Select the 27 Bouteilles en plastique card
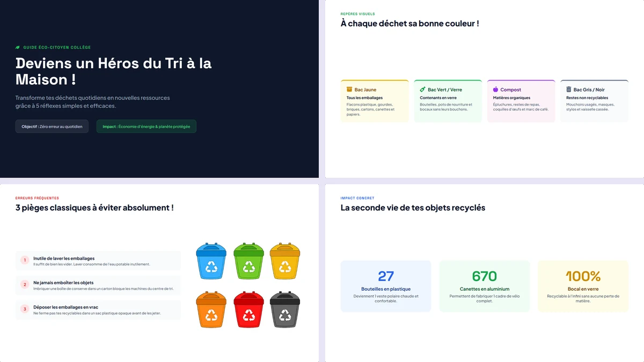 click(386, 286)
